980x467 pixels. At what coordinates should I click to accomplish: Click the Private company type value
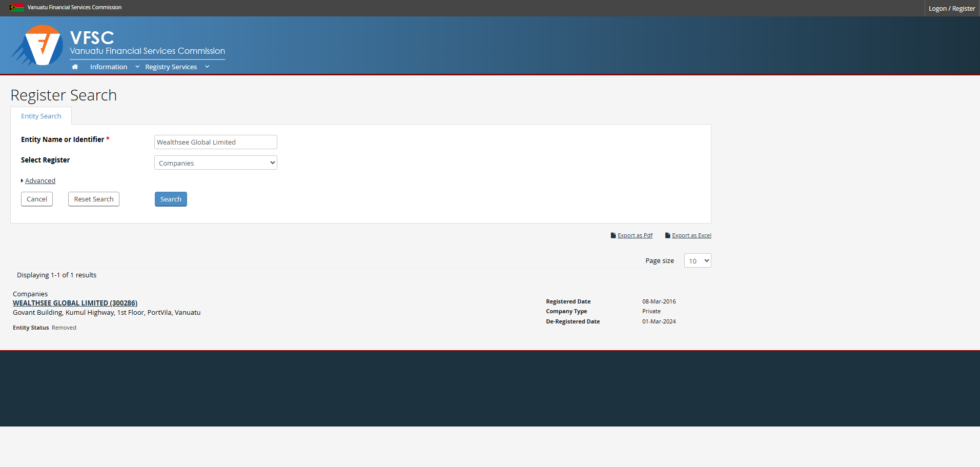click(651, 311)
